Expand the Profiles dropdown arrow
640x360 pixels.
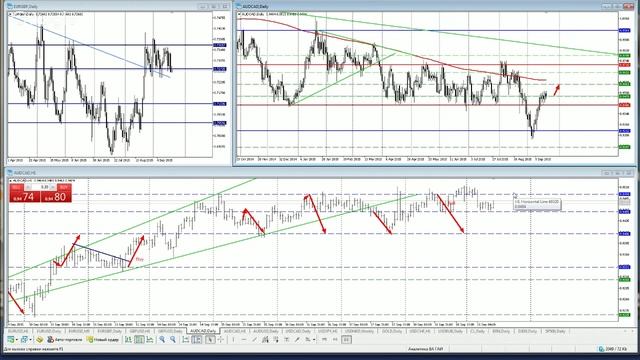click(30, 340)
